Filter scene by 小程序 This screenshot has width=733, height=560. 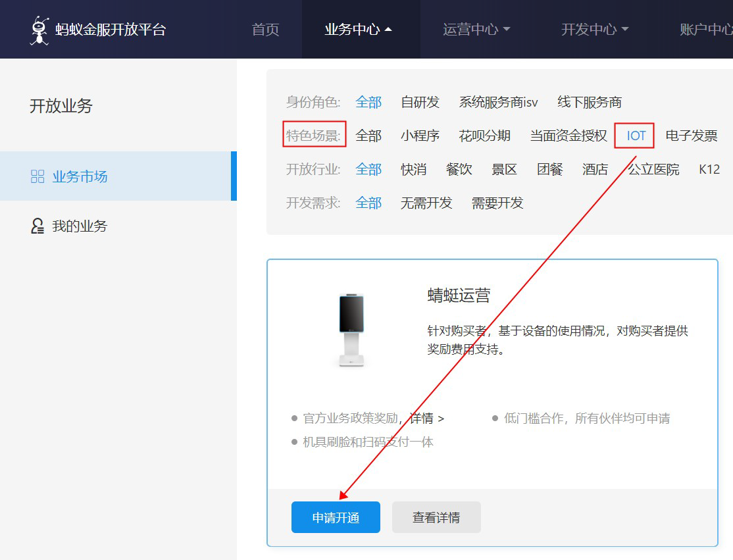click(x=420, y=136)
